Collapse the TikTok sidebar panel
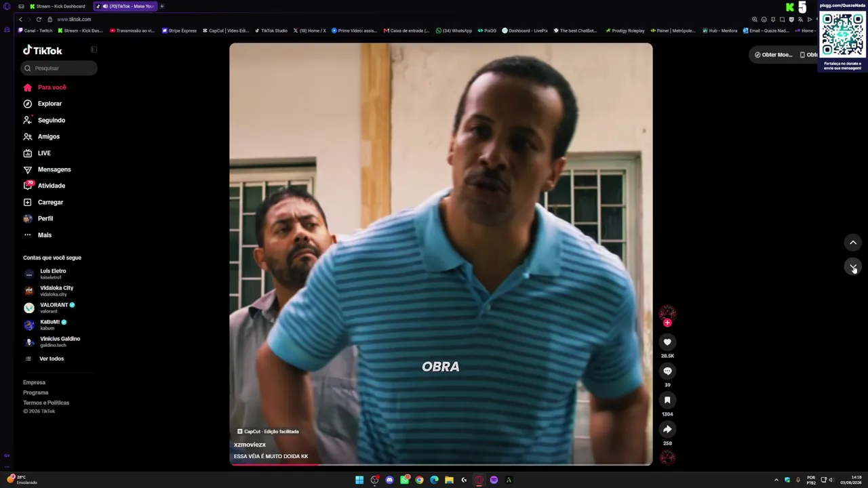Image resolution: width=868 pixels, height=488 pixels. 94,49
